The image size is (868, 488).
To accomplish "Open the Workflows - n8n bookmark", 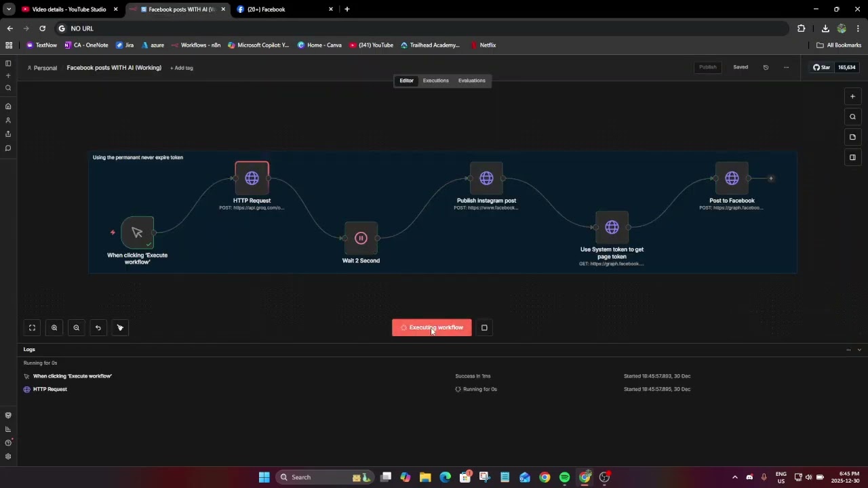I will (x=195, y=45).
